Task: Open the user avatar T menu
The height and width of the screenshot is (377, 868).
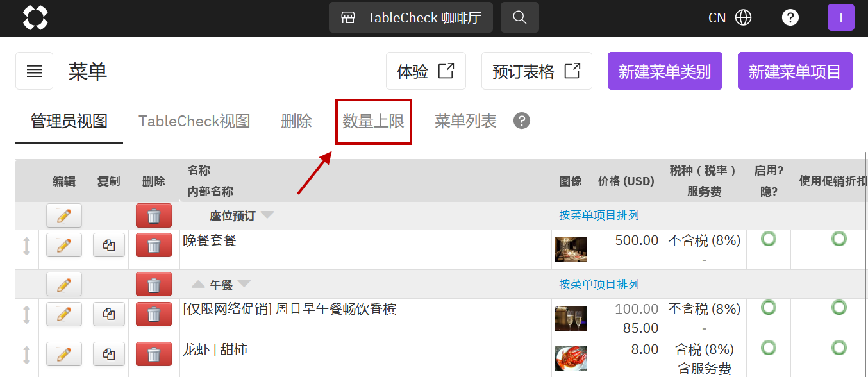Action: 841,17
